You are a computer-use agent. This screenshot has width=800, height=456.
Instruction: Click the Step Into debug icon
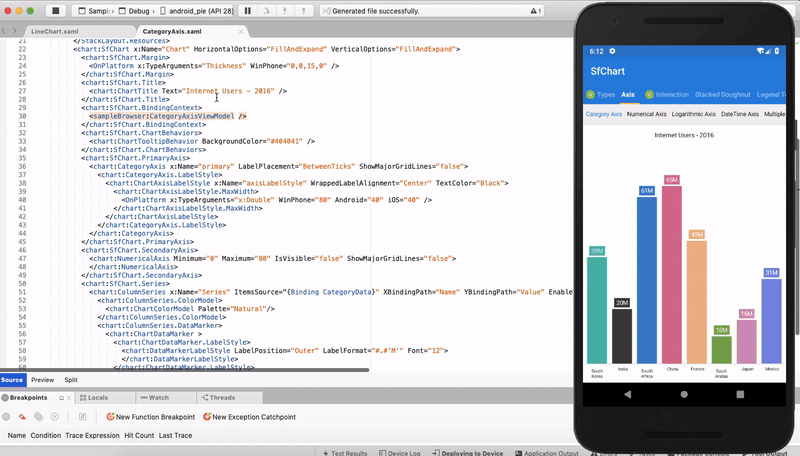283,10
